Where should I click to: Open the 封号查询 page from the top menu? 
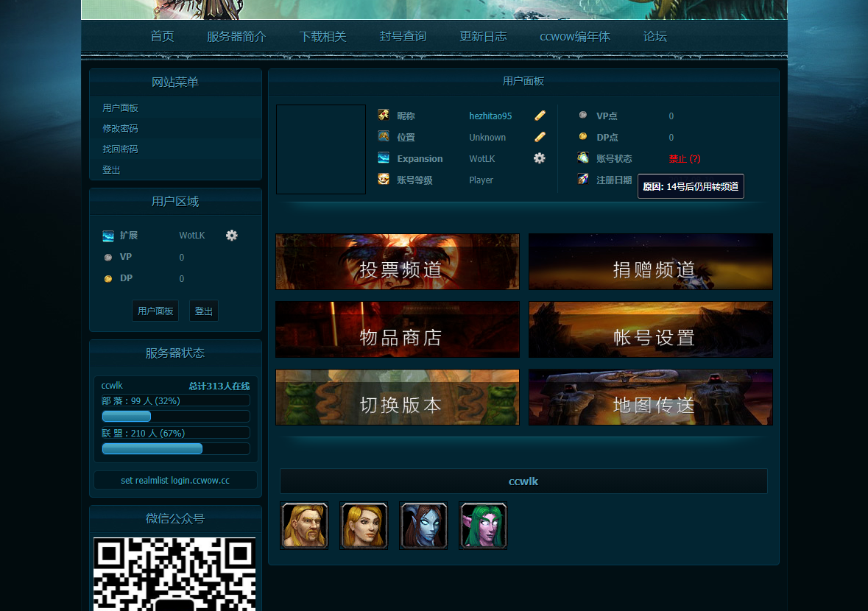pos(402,36)
